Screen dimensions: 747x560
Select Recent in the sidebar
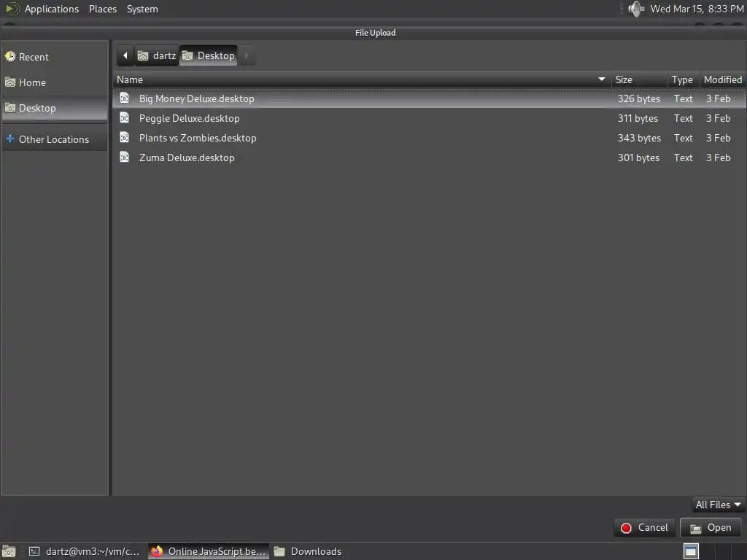point(55,57)
